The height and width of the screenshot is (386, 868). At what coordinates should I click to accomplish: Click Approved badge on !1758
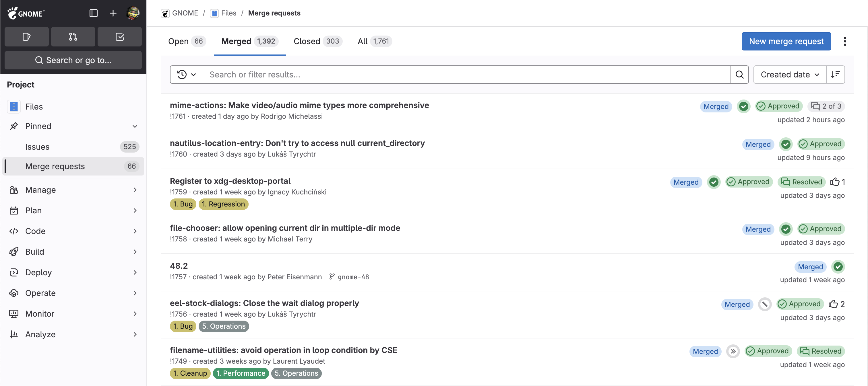tap(821, 229)
